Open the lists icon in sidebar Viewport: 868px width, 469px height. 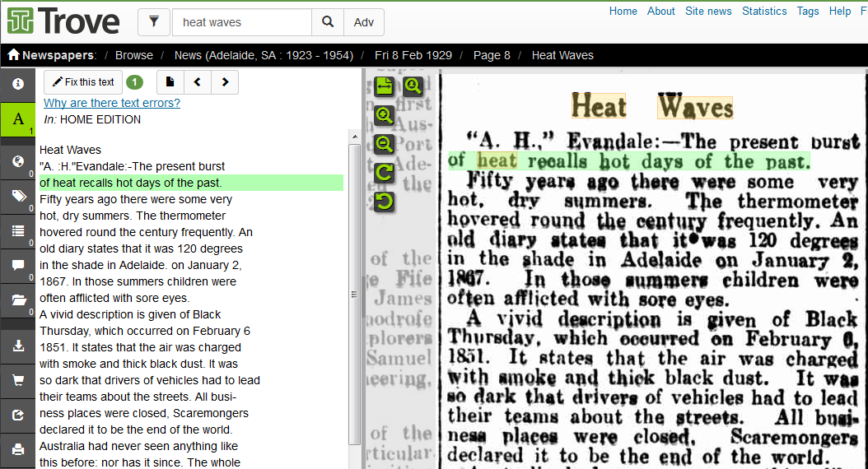tap(17, 230)
